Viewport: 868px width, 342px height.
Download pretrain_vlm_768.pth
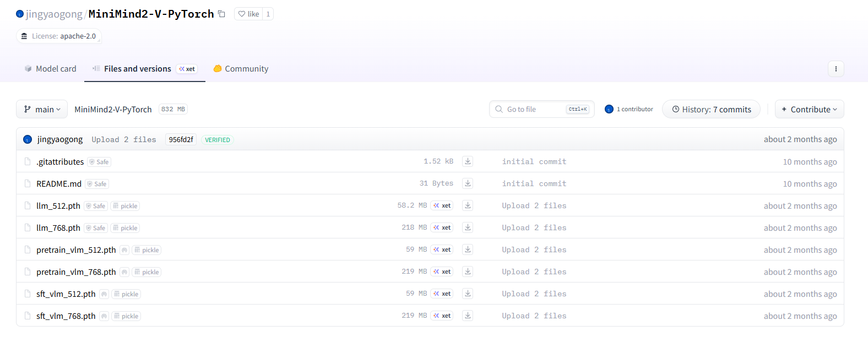point(468,272)
